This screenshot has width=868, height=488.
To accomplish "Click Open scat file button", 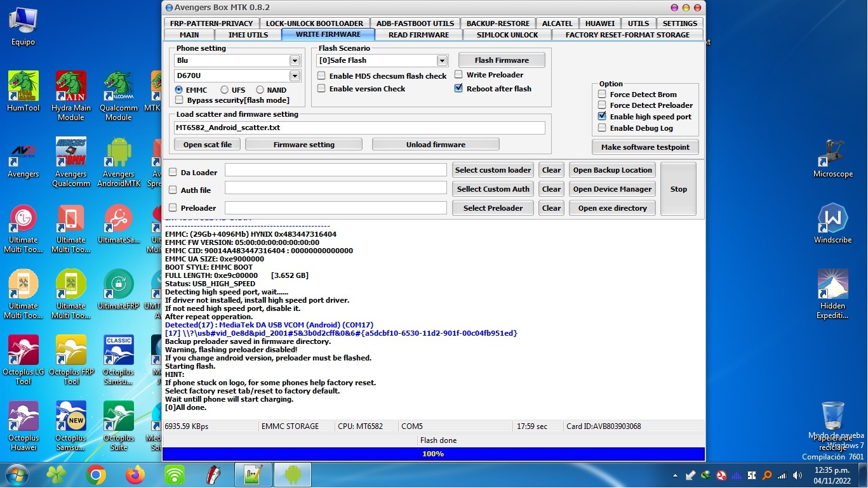I will [208, 145].
